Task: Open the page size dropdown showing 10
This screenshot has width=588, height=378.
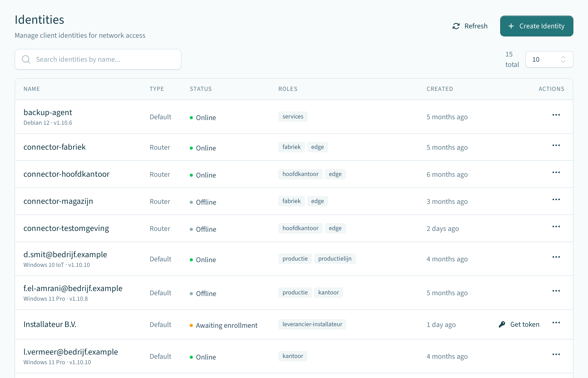Action: point(549,59)
